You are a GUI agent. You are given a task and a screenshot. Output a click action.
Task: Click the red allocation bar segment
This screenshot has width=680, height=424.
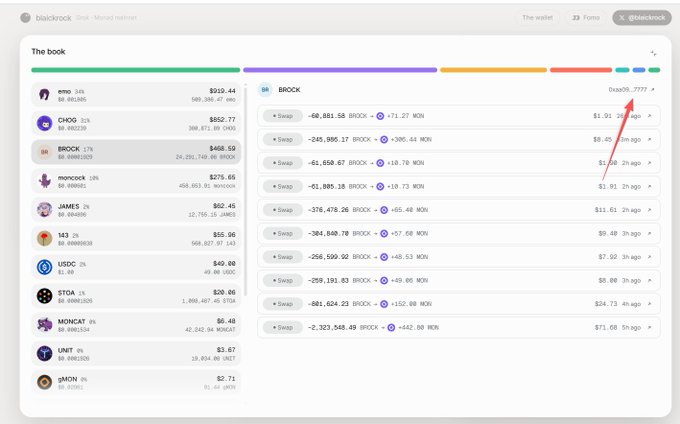point(581,70)
